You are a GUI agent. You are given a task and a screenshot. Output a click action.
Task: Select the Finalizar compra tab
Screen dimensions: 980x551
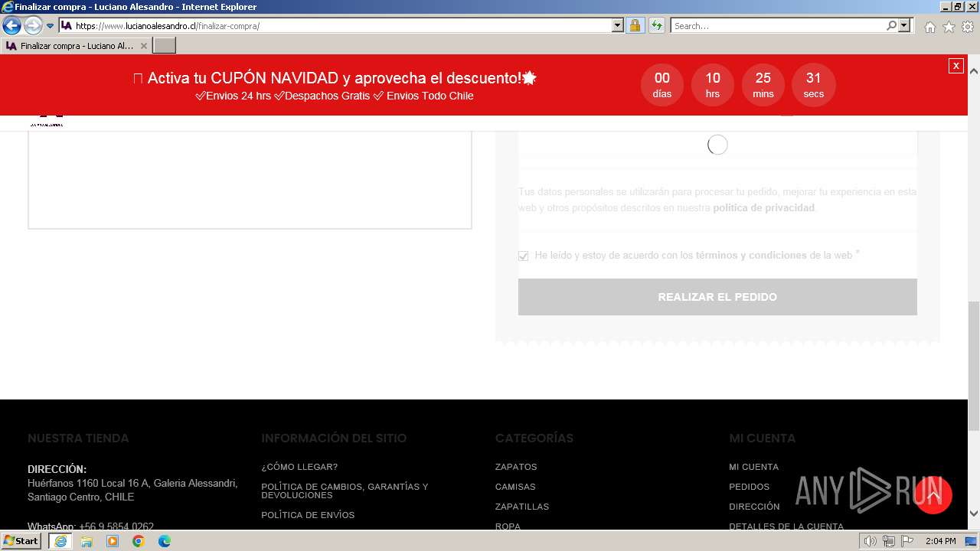(x=77, y=46)
